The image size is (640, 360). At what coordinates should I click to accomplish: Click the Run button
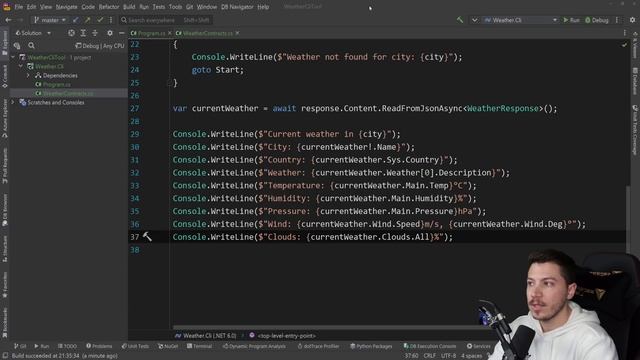pos(571,20)
